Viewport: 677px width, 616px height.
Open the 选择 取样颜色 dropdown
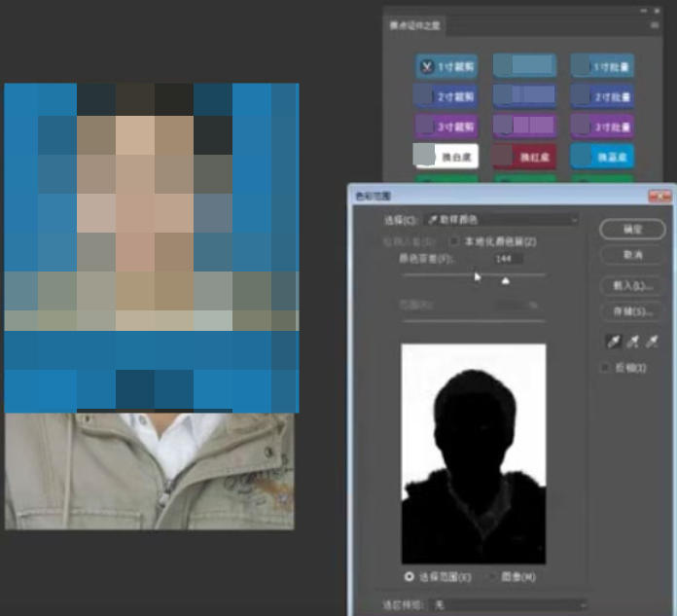click(500, 221)
